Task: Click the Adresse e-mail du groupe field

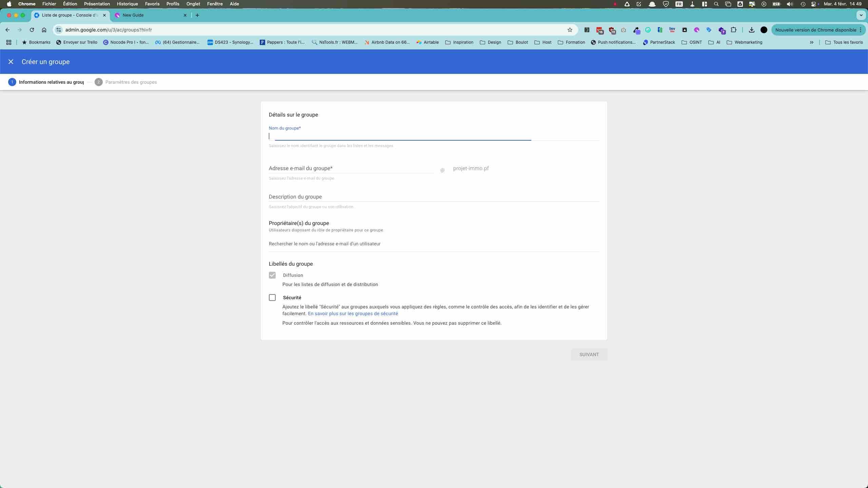Action: 351,168
